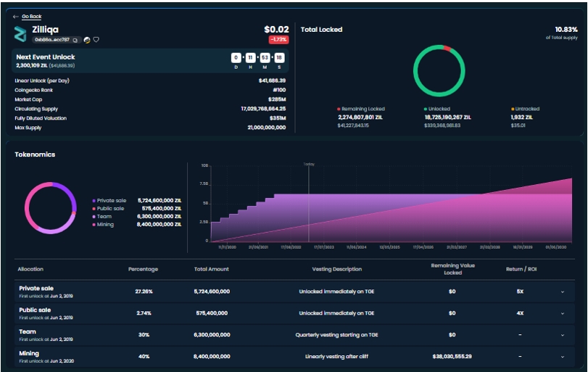
Task: Click Unlocked 18,725,190,267 ZIL amount
Action: (x=448, y=117)
